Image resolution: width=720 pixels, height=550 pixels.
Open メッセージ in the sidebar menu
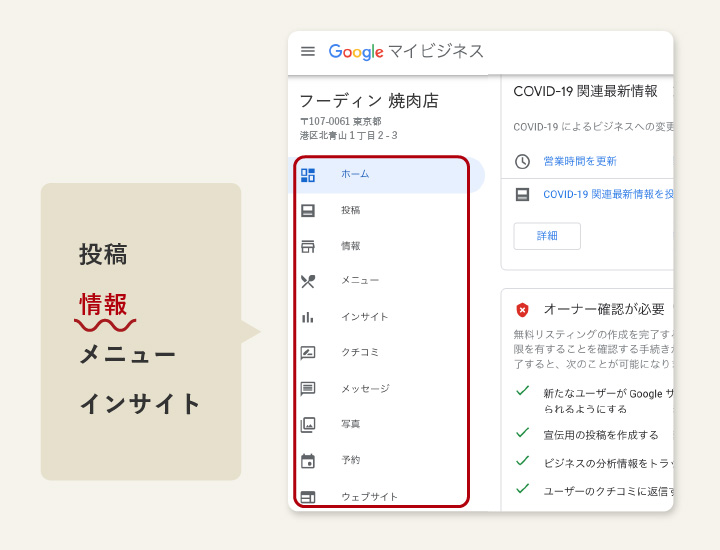click(365, 388)
